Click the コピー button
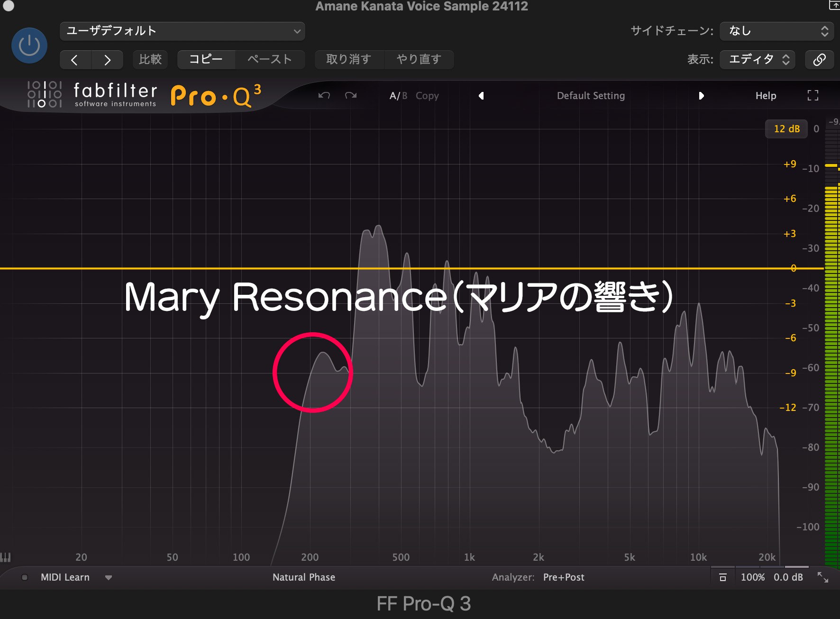Viewport: 840px width, 619px height. (206, 60)
